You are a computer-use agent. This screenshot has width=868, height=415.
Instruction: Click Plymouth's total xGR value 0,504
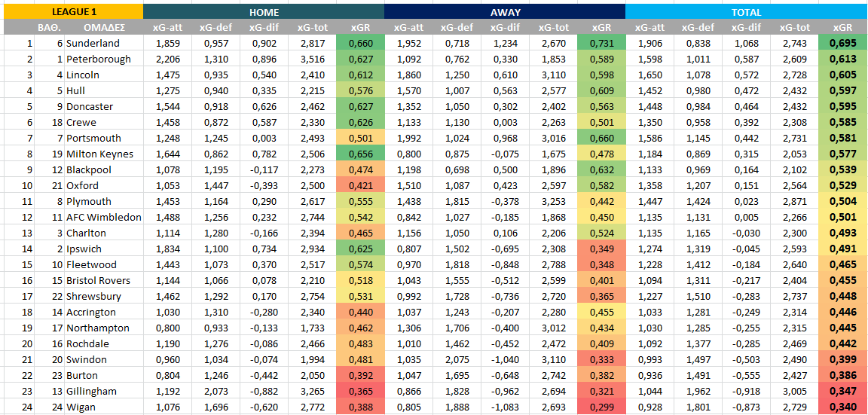coord(842,201)
